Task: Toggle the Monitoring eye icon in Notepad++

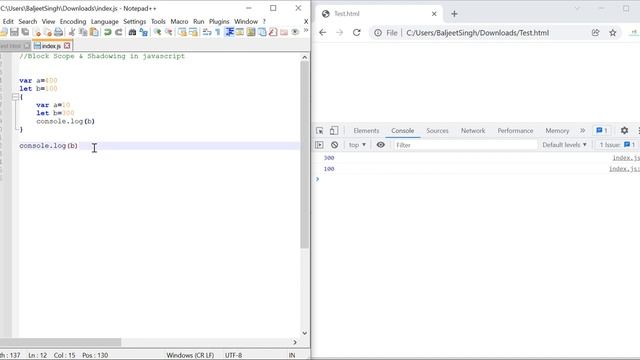Action: point(295,32)
